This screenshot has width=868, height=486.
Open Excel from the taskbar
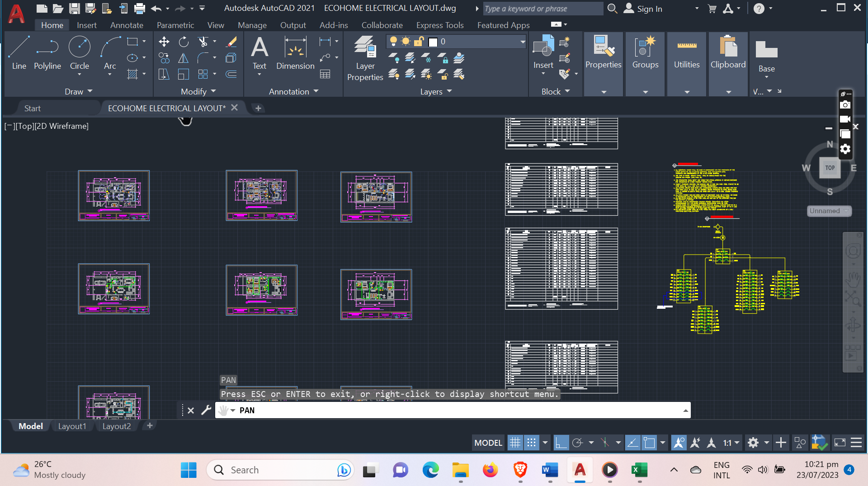coord(639,470)
